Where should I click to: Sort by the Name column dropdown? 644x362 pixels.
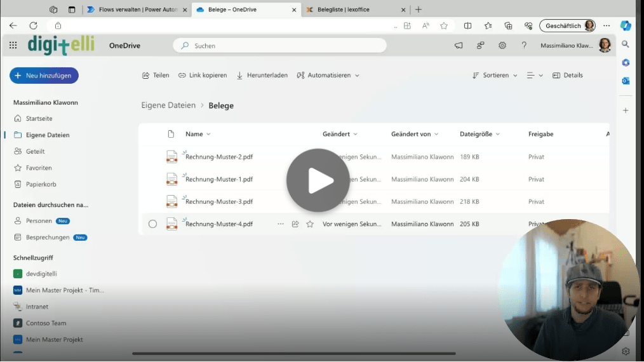tap(198, 134)
